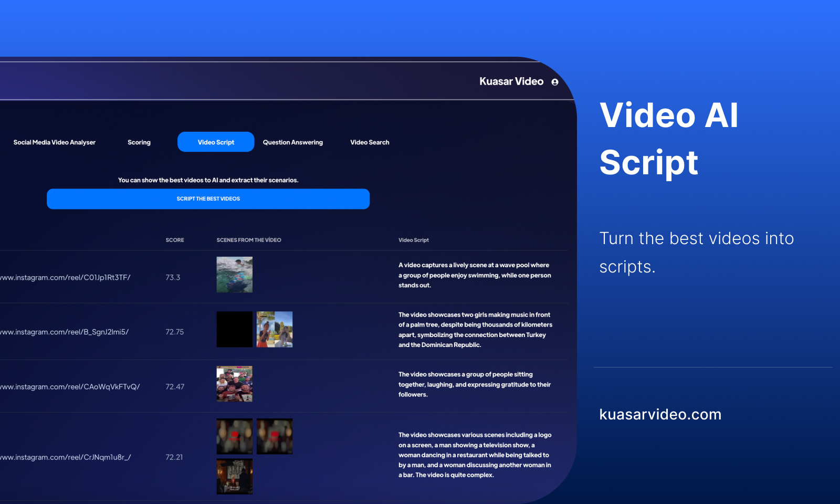Open the Question Answering tab

(293, 142)
